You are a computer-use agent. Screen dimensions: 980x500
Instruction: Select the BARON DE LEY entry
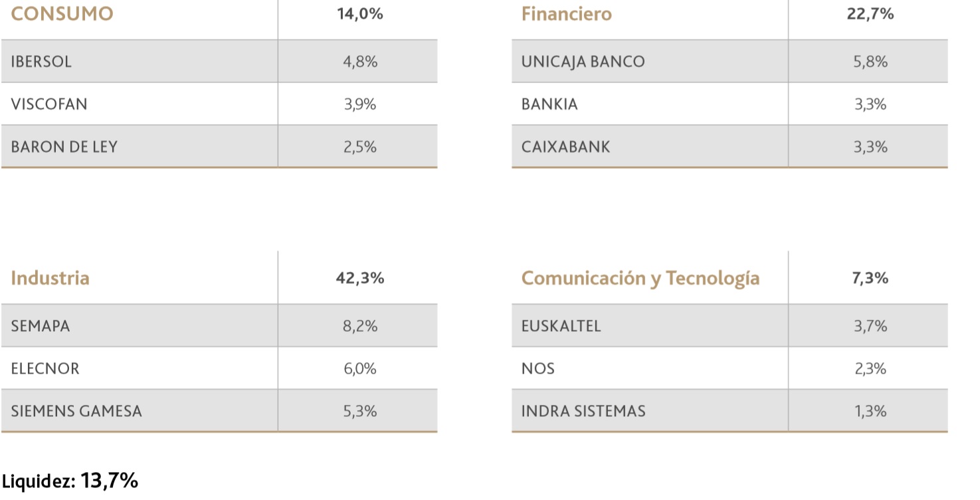pyautogui.click(x=64, y=147)
